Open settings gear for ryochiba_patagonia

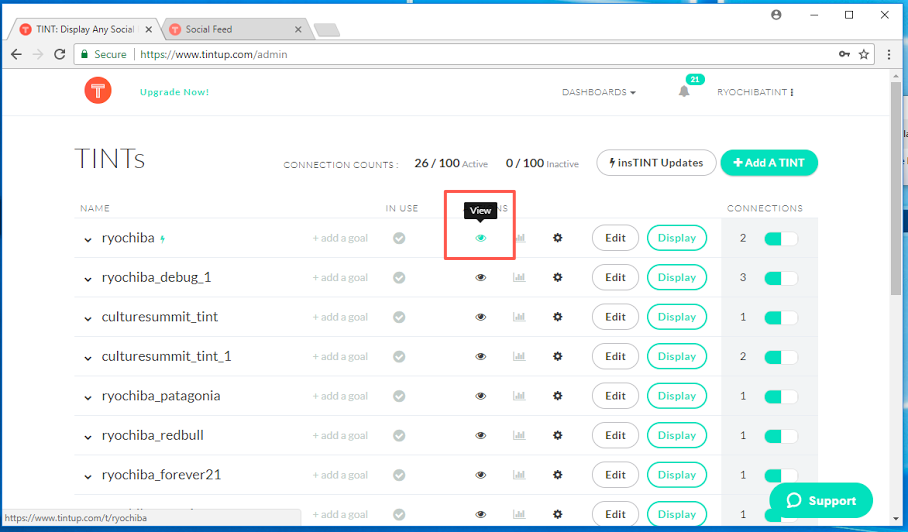point(558,396)
